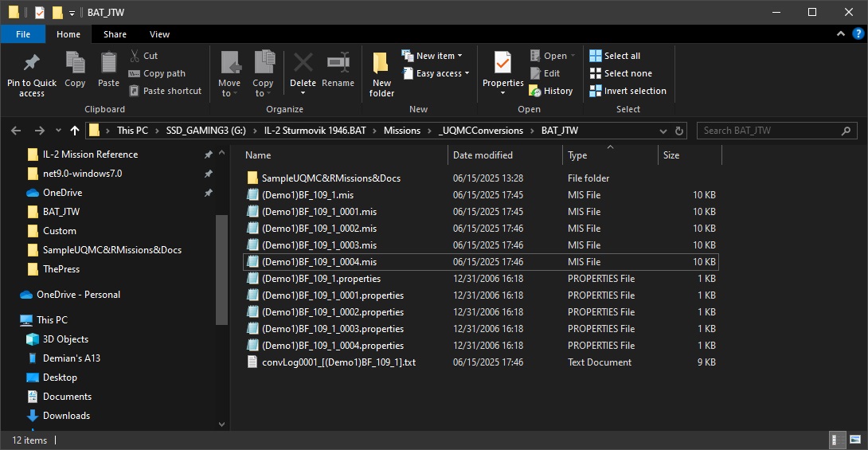Click Search BAT_JTW field
Viewport: 868px width, 450px height.
(x=776, y=131)
